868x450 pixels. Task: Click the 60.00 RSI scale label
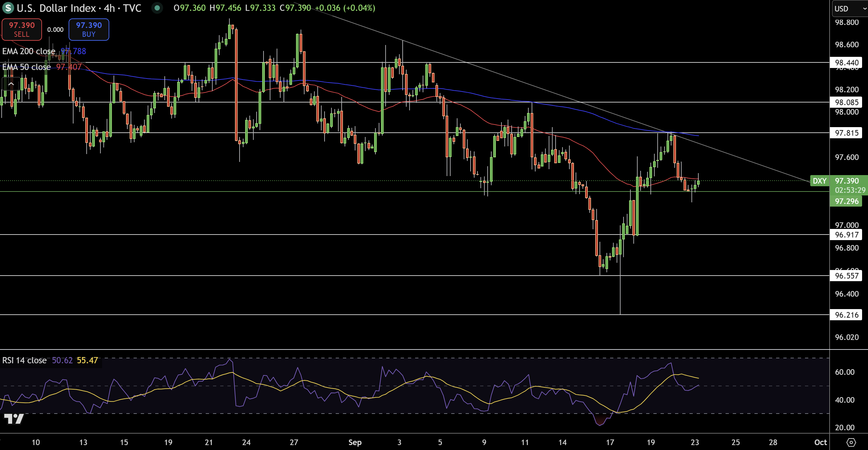click(844, 372)
